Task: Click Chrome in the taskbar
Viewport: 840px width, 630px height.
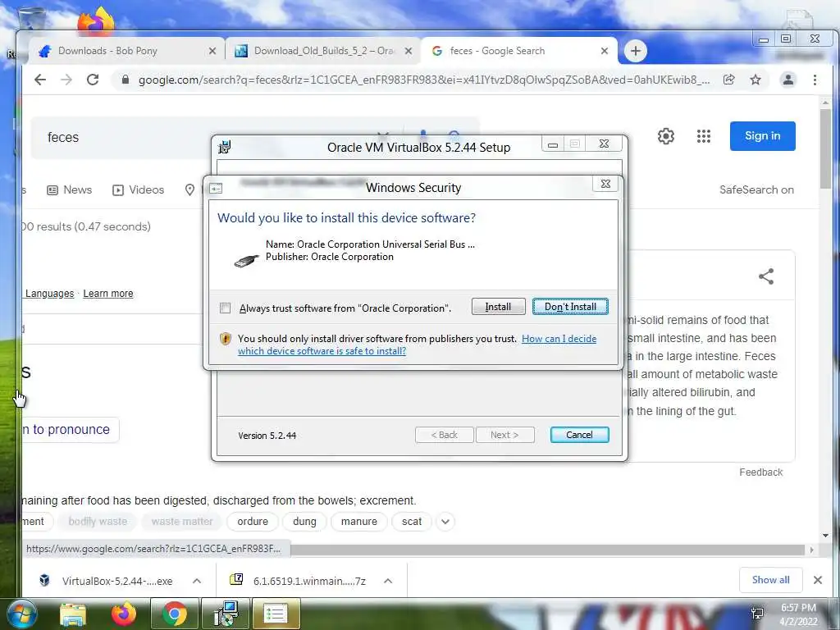Action: coord(174,614)
